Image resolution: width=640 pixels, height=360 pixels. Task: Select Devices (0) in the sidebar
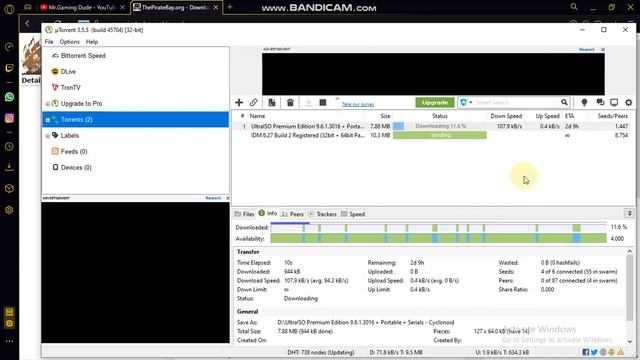(x=76, y=167)
